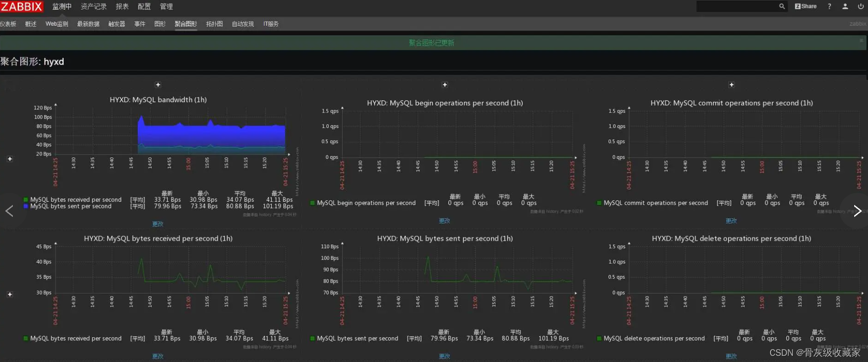Go to the 概述 submenu tab
The image size is (868, 362).
pos(31,24)
